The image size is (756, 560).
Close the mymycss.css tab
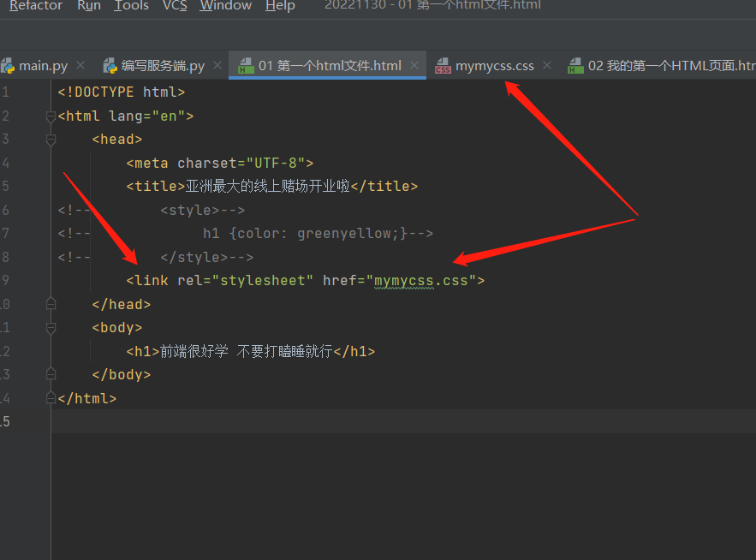547,65
